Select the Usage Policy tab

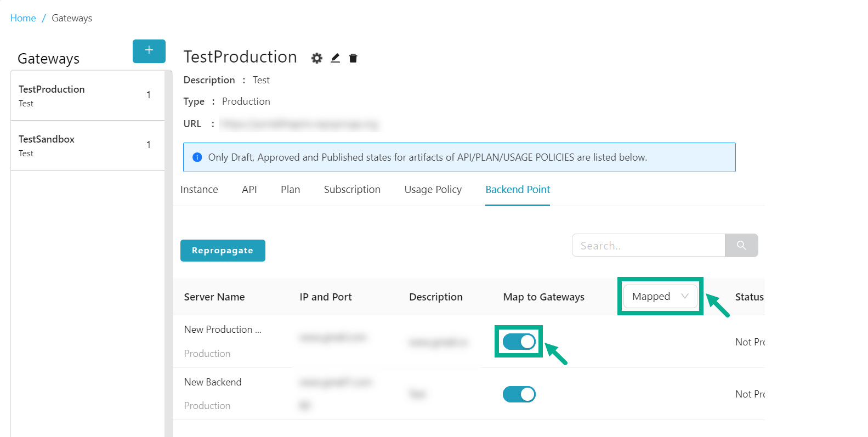point(433,190)
